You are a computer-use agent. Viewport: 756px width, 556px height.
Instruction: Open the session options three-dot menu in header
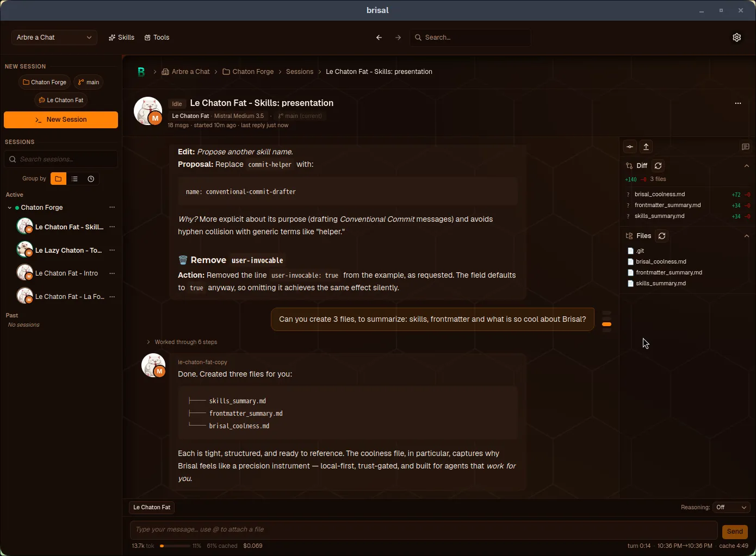coord(738,103)
